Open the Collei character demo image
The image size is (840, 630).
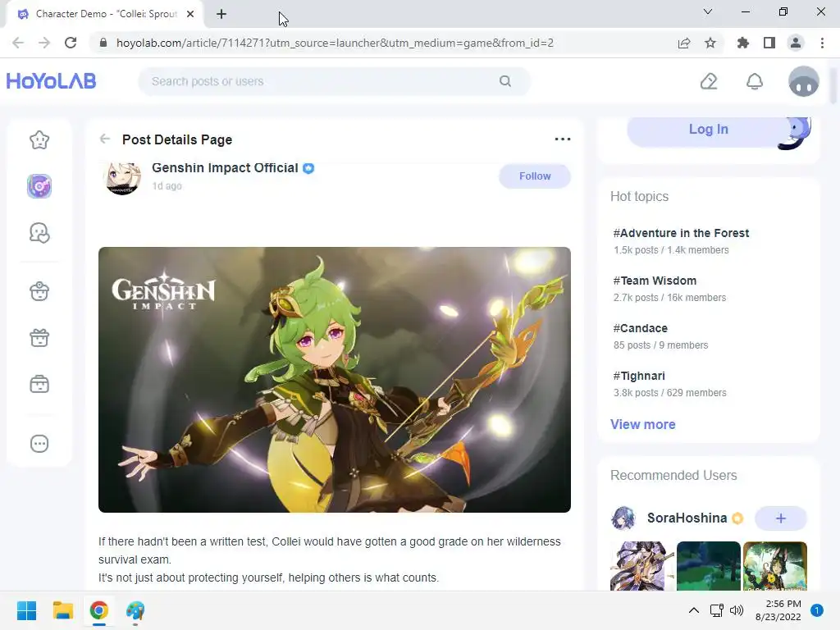point(335,379)
